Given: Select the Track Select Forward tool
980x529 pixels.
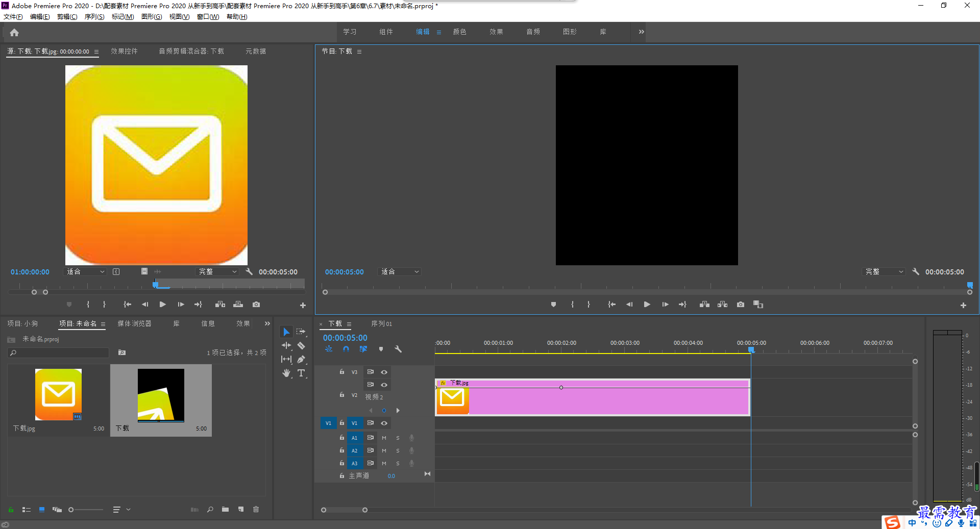Looking at the screenshot, I should click(x=301, y=332).
